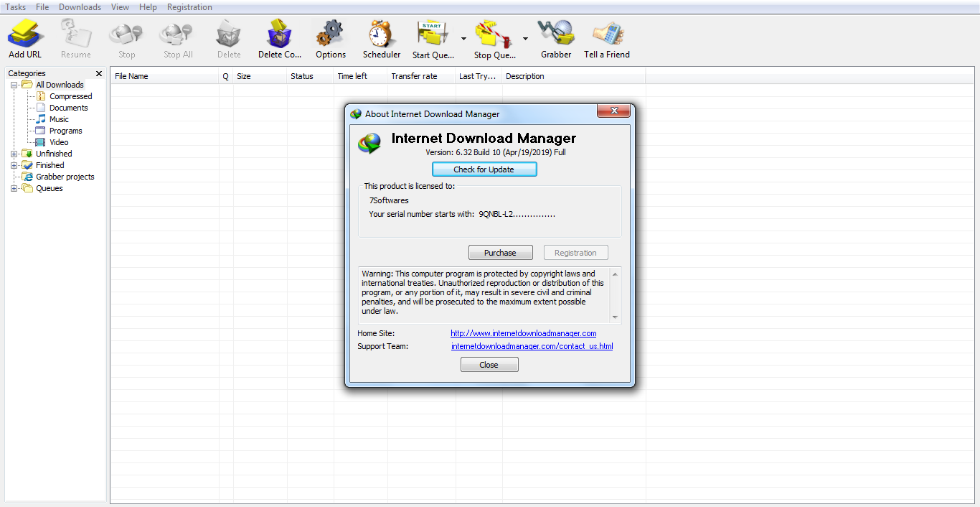Screen dimensions: 980x507
Task: Open the View menu
Action: [121, 7]
